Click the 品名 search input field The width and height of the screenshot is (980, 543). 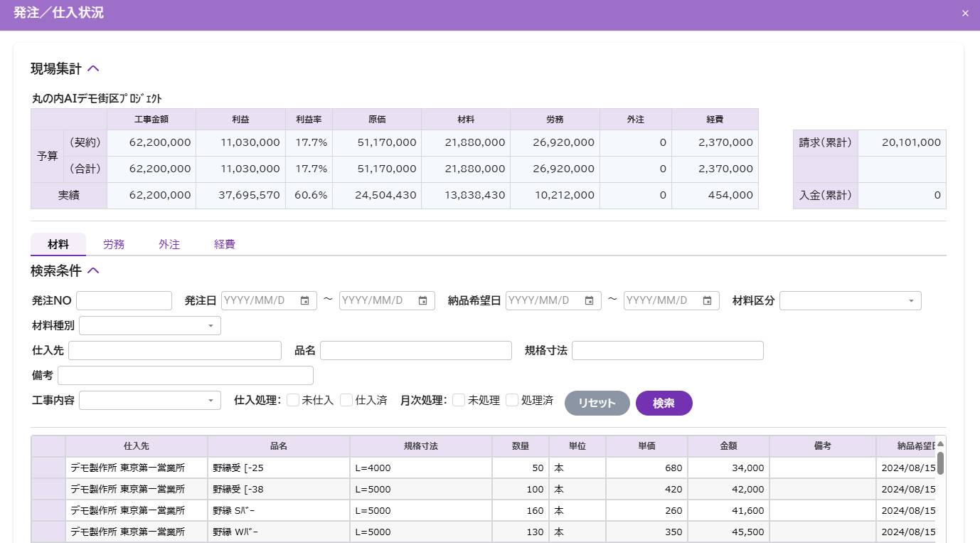(x=416, y=351)
